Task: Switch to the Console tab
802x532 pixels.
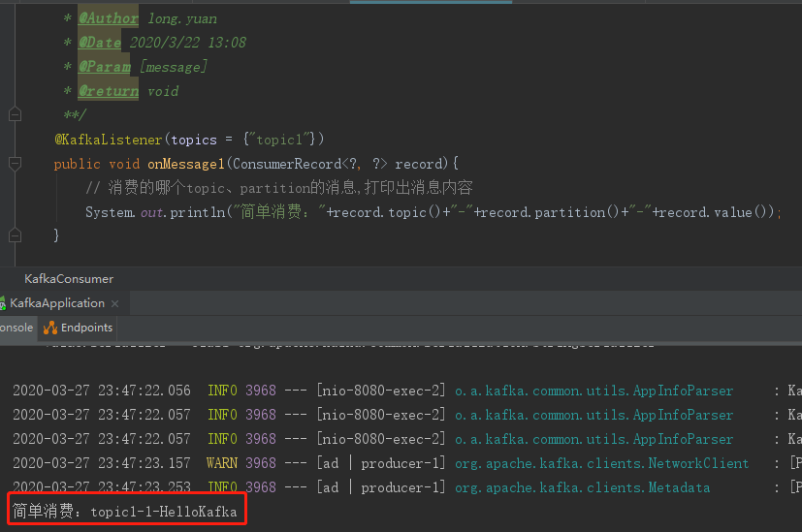Action: pyautogui.click(x=16, y=328)
